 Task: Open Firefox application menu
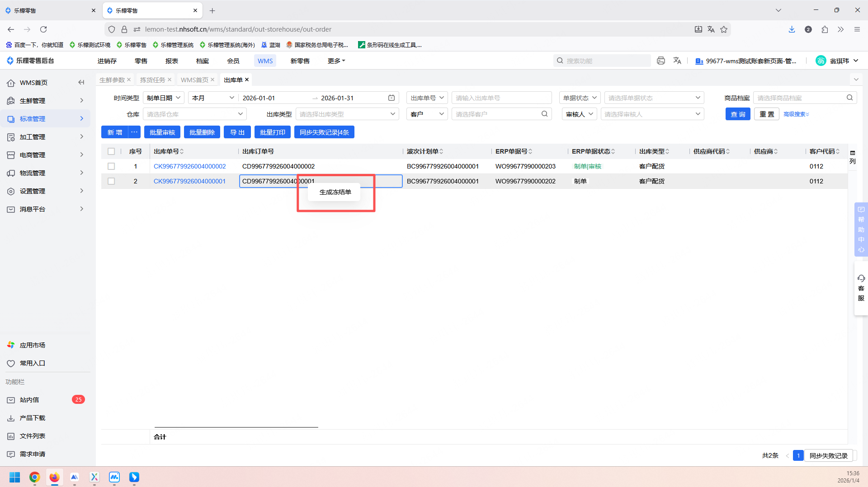(857, 29)
